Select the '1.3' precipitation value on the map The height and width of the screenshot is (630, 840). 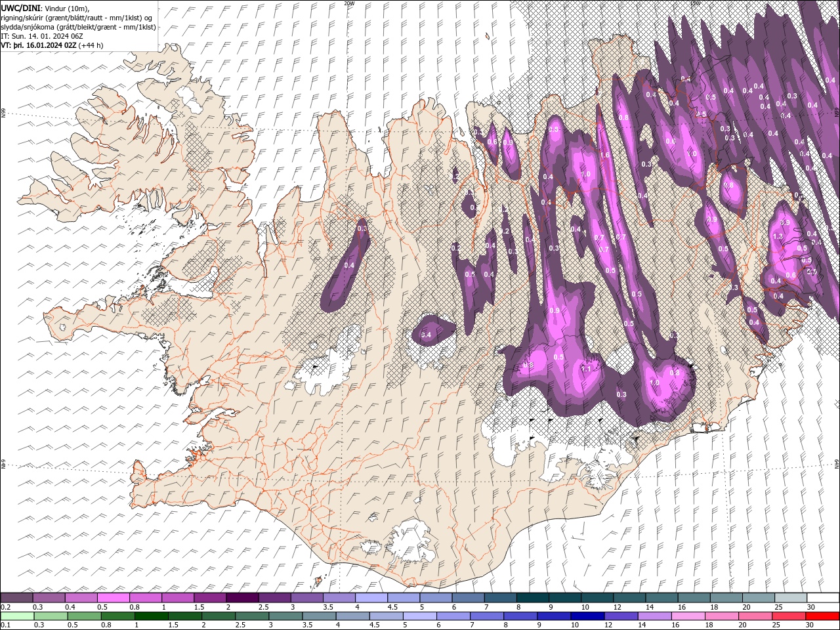778,236
